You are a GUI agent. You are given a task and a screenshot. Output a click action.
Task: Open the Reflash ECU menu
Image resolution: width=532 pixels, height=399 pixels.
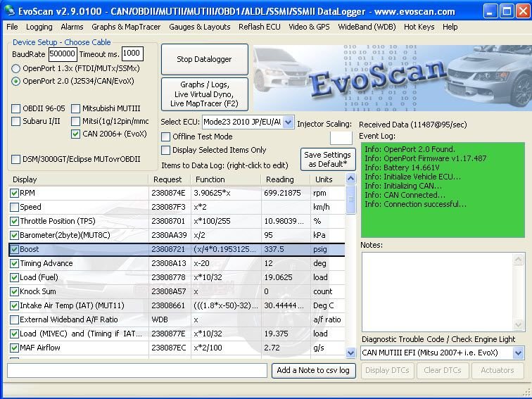coord(260,27)
